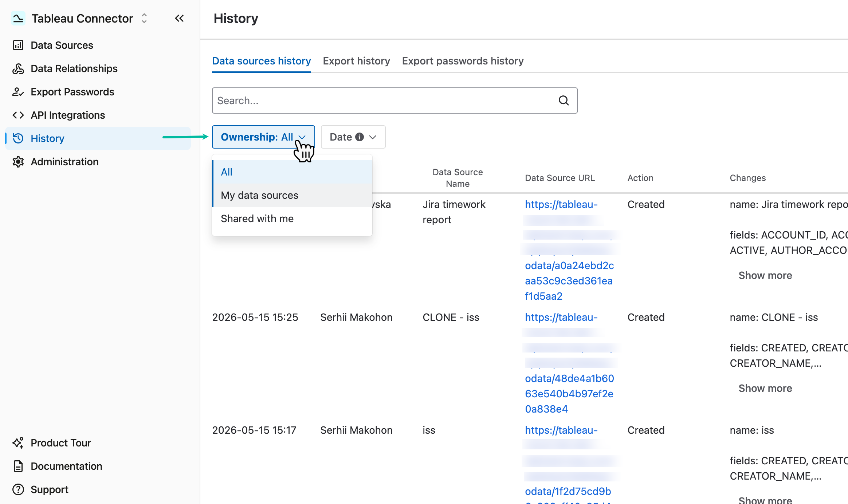
Task: Click the date cell 2026-05-15 15:25
Action: [x=255, y=317]
